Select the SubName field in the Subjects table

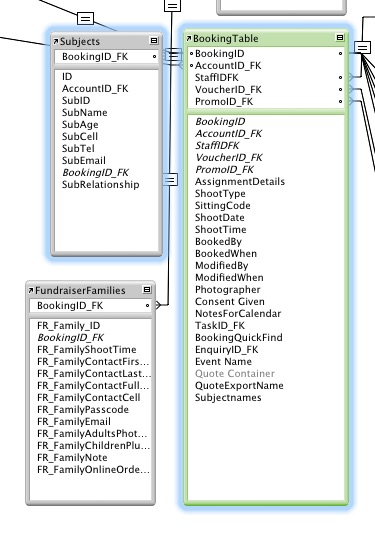(x=85, y=112)
